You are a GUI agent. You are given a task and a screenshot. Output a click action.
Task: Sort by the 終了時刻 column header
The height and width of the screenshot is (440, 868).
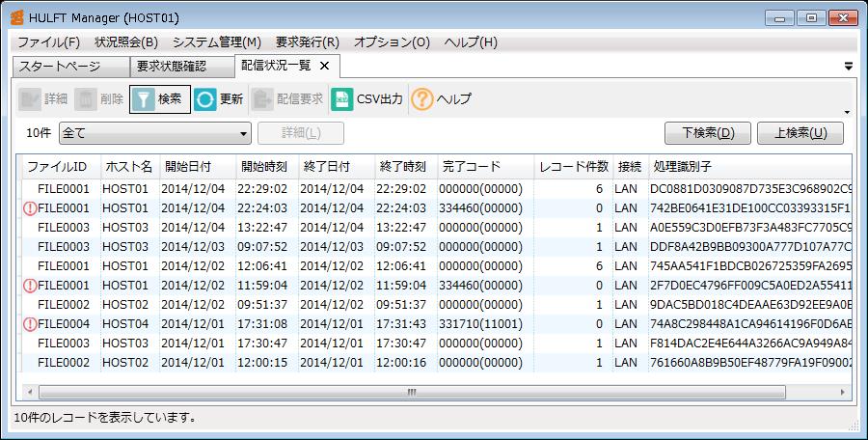pos(406,167)
